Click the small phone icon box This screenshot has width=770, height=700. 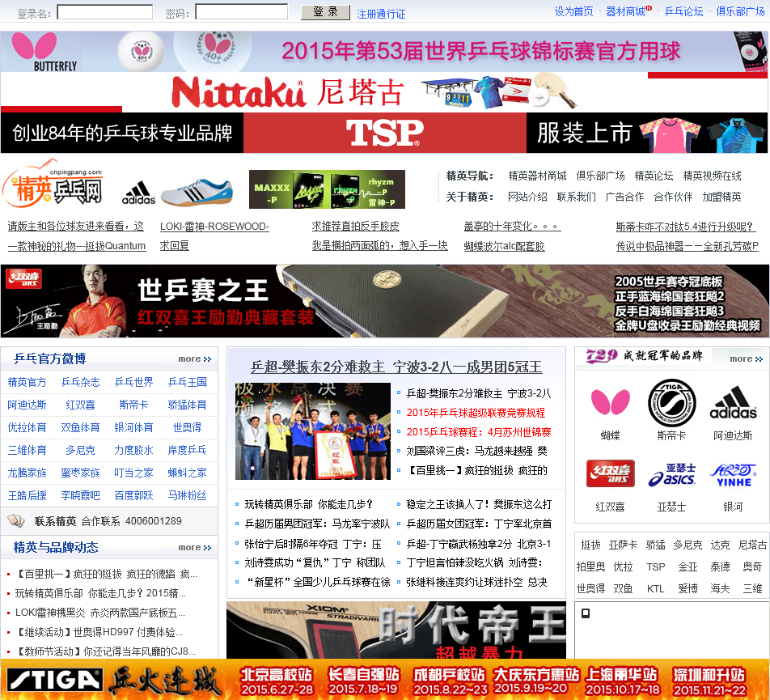click(x=586, y=613)
